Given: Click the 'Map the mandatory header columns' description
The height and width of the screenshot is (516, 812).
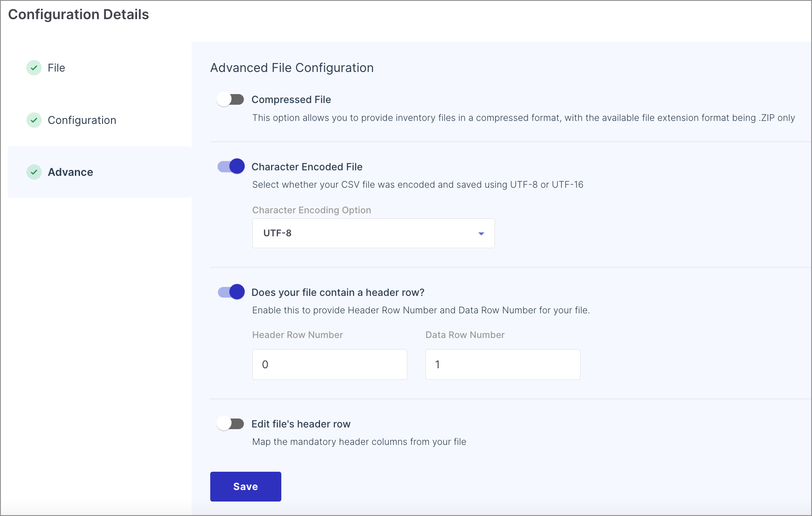Looking at the screenshot, I should (359, 442).
